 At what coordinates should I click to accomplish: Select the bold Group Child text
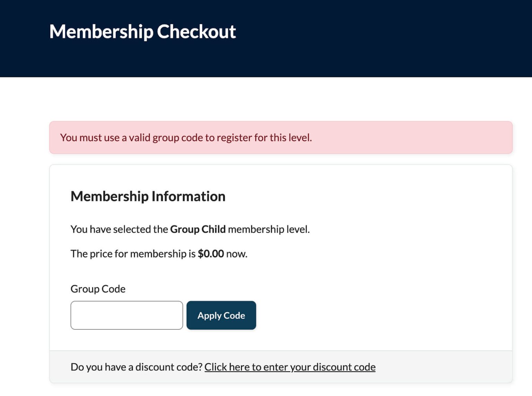click(198, 229)
